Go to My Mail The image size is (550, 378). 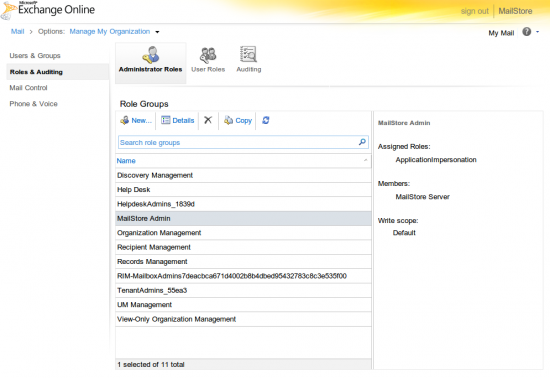(x=501, y=33)
